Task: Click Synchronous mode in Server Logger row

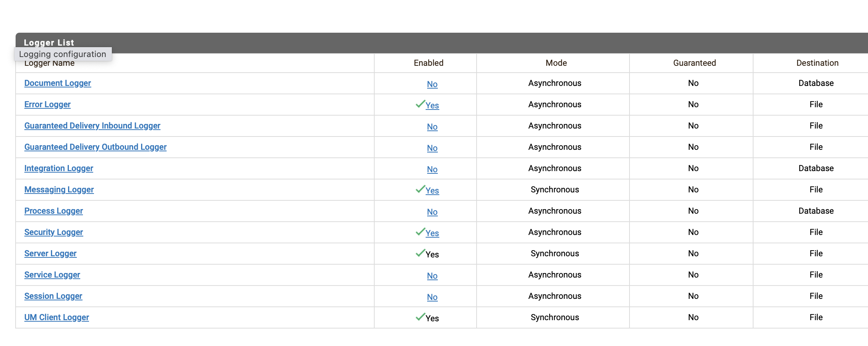Action: [x=555, y=253]
